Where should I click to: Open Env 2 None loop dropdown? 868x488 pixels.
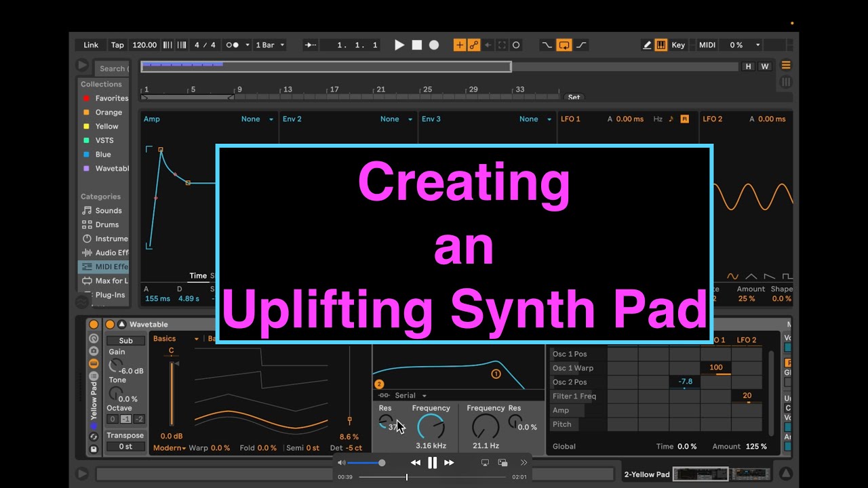pos(396,119)
